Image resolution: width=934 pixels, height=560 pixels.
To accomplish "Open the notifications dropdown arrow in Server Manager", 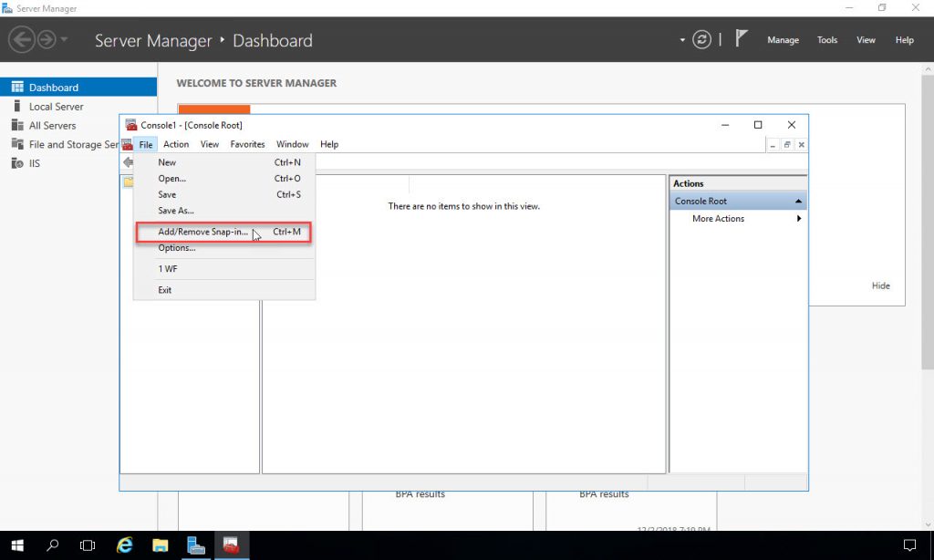I will pos(681,40).
